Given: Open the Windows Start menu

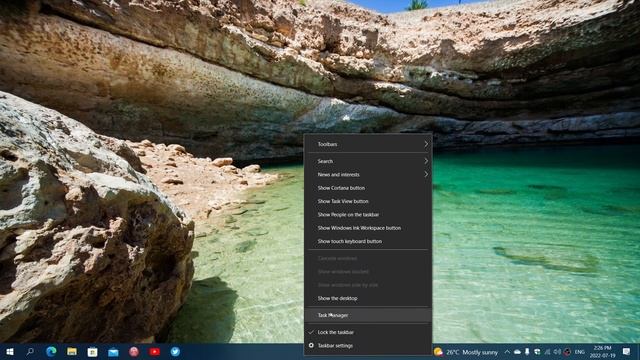Looking at the screenshot, I should point(10,351).
